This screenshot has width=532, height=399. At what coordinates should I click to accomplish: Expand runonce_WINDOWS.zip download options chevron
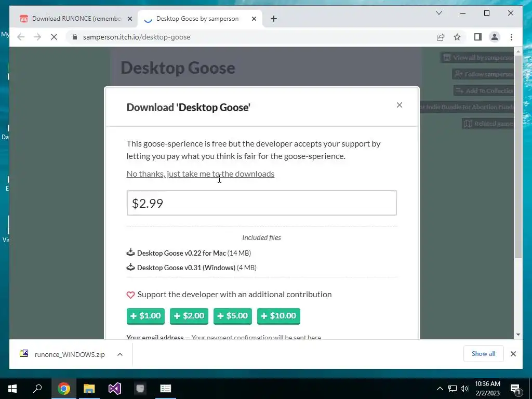point(120,354)
